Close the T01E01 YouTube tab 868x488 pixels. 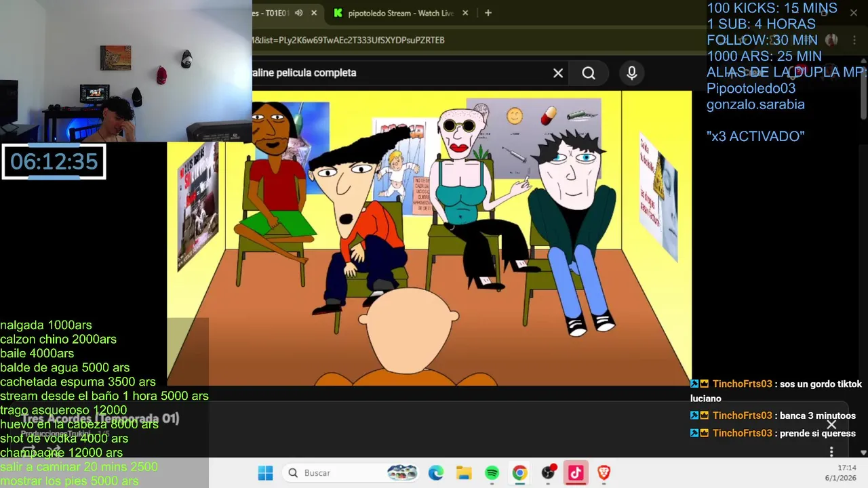pos(314,13)
